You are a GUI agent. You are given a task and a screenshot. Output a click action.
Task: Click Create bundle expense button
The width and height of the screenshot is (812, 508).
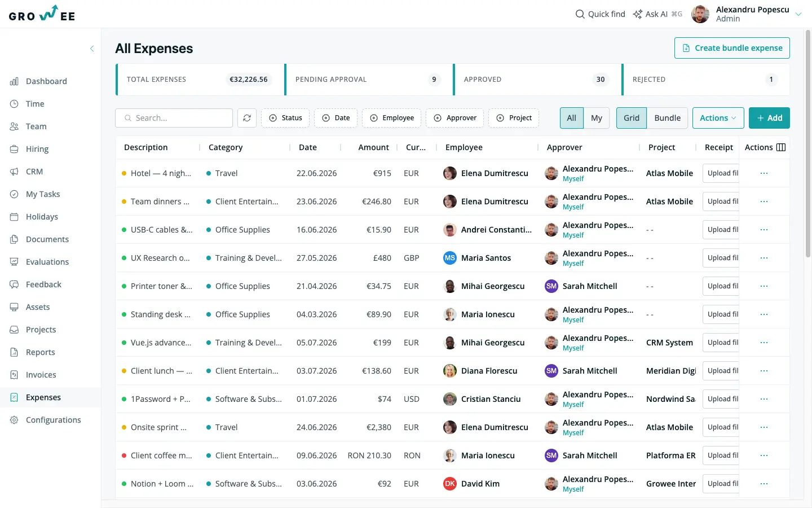(x=732, y=48)
